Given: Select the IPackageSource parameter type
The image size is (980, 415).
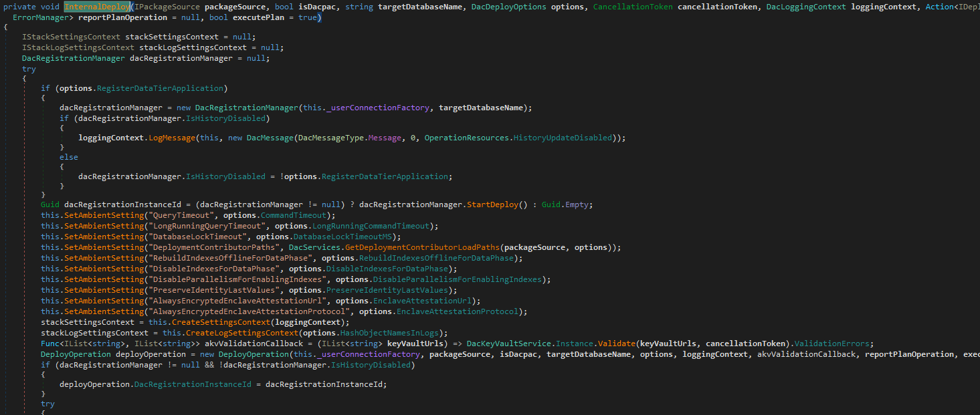Looking at the screenshot, I should [x=167, y=7].
